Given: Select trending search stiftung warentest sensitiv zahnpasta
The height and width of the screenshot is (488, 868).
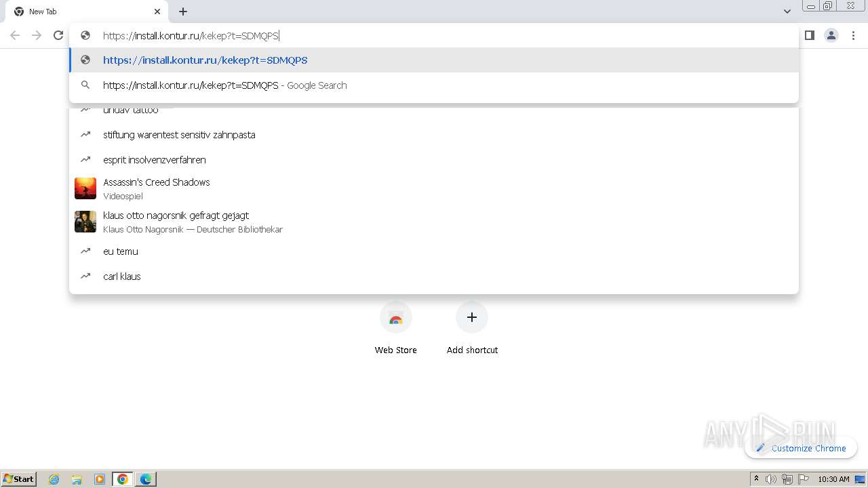Looking at the screenshot, I should 434,135.
